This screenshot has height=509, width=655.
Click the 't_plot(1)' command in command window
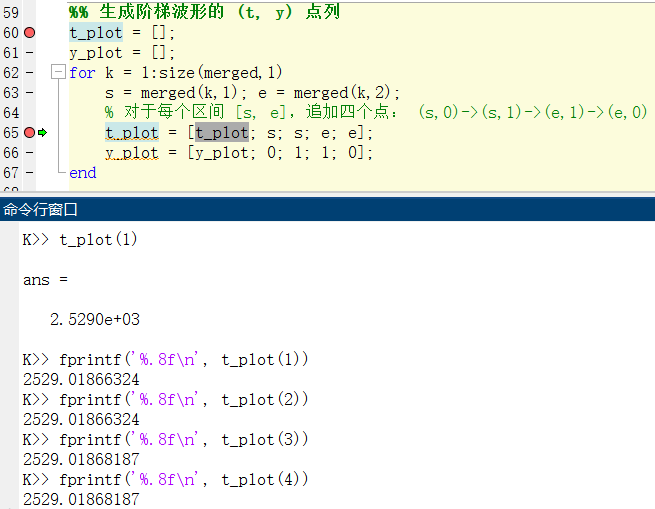98,240
